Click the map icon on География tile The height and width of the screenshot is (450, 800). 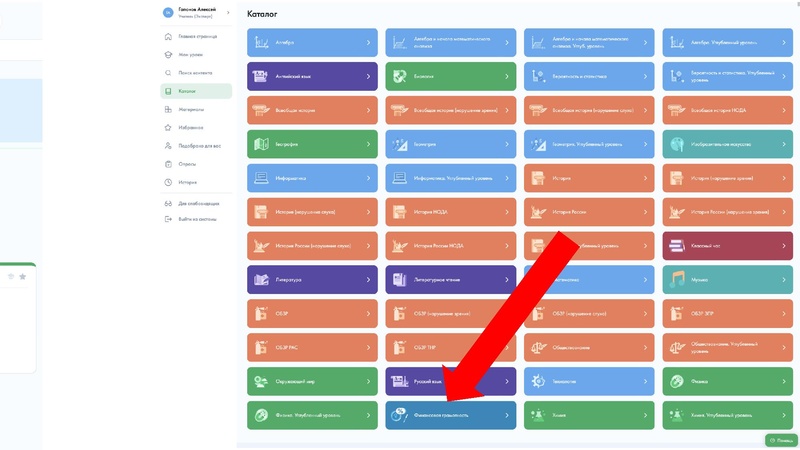(x=261, y=144)
